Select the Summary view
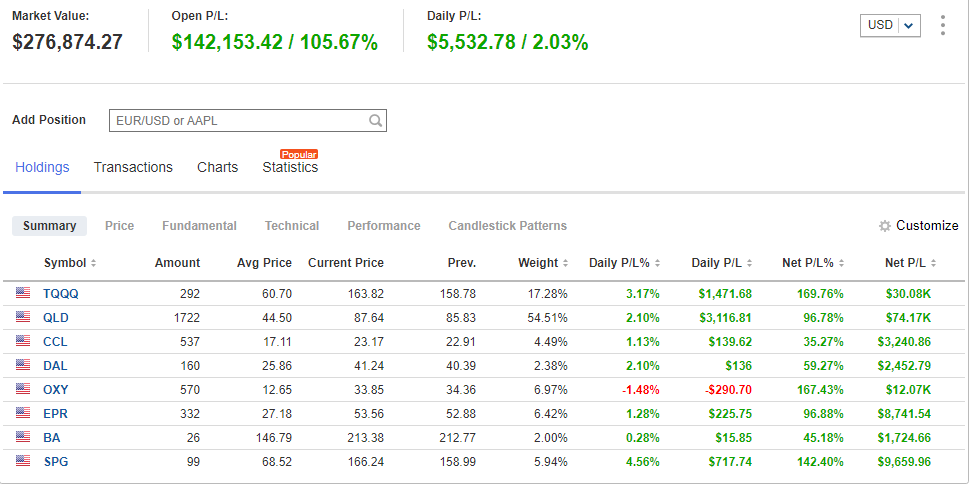This screenshot has width=973, height=487. pyautogui.click(x=50, y=226)
